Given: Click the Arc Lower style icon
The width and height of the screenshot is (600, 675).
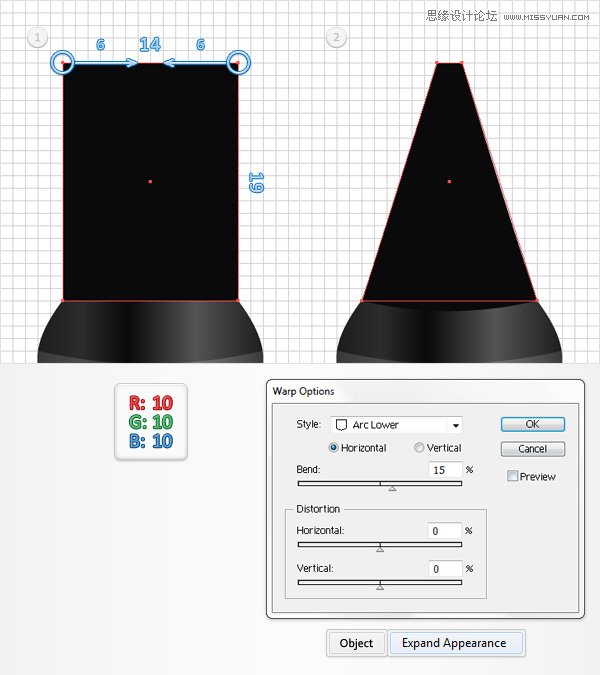Looking at the screenshot, I should point(341,425).
